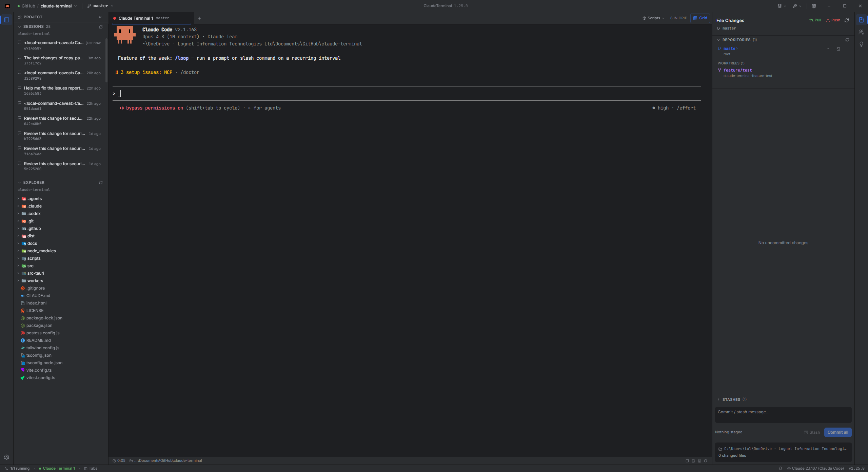Collapse the REPOSITORIES section
The width and height of the screenshot is (868, 472).
click(x=718, y=40)
